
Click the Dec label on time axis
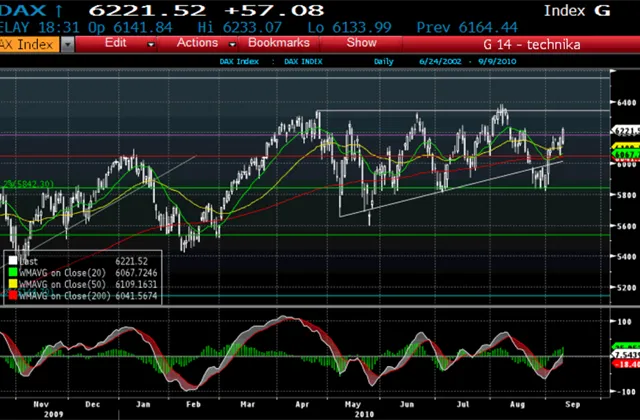pos(93,404)
